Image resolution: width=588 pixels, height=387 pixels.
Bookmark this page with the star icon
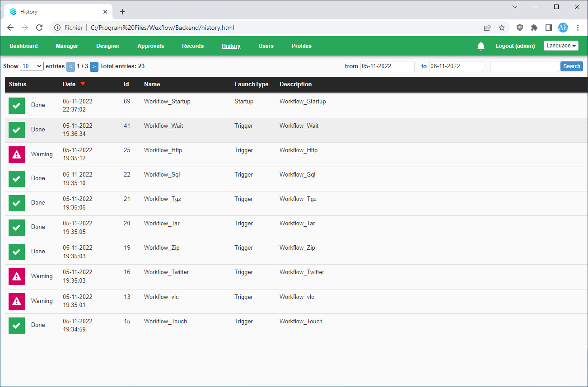502,28
